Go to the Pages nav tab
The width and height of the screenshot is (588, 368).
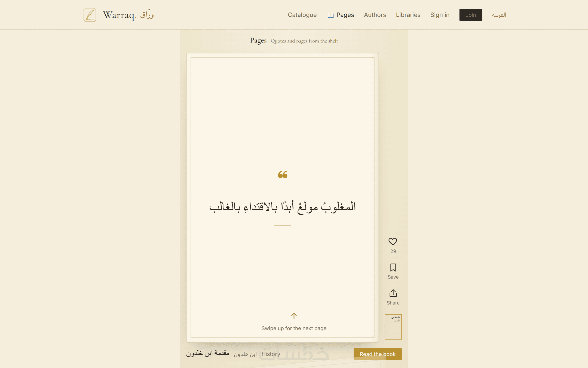point(341,15)
